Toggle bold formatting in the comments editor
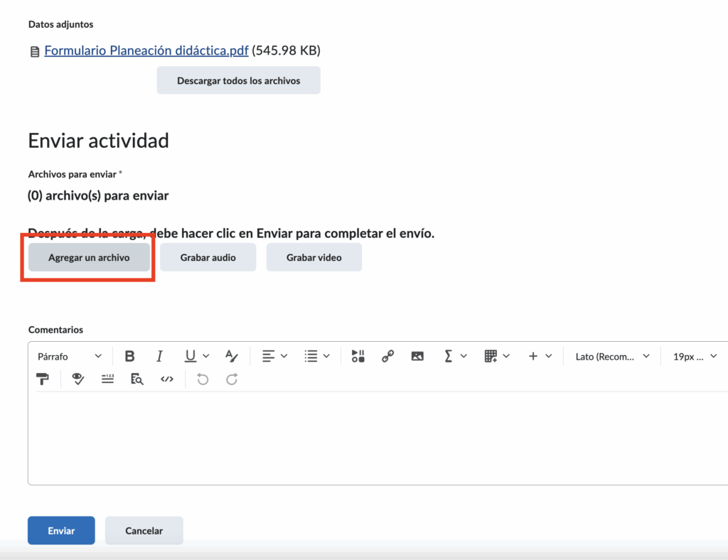This screenshot has width=728, height=560. pyautogui.click(x=129, y=356)
